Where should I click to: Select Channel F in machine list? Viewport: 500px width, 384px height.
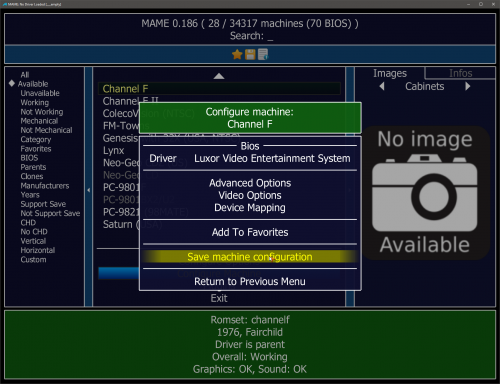click(219, 89)
